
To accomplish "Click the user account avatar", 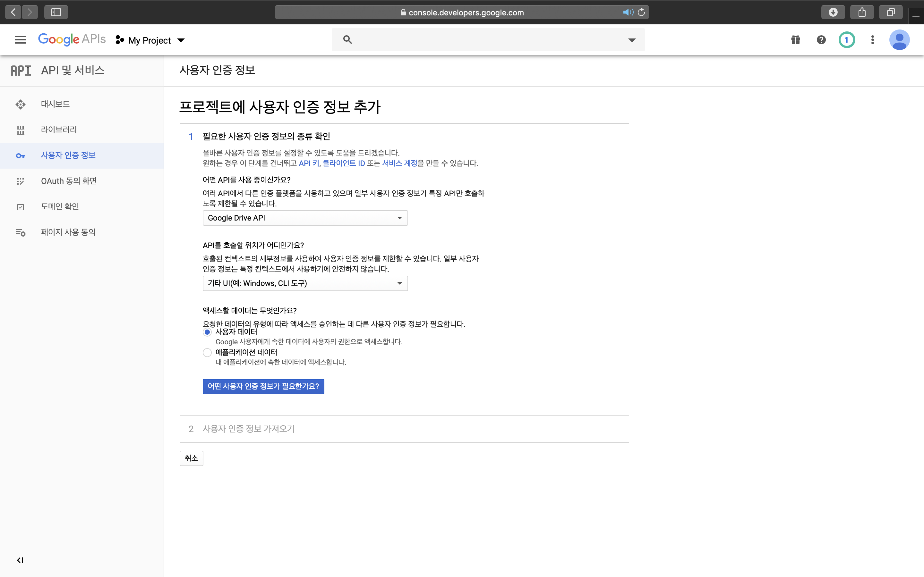I will click(x=899, y=40).
